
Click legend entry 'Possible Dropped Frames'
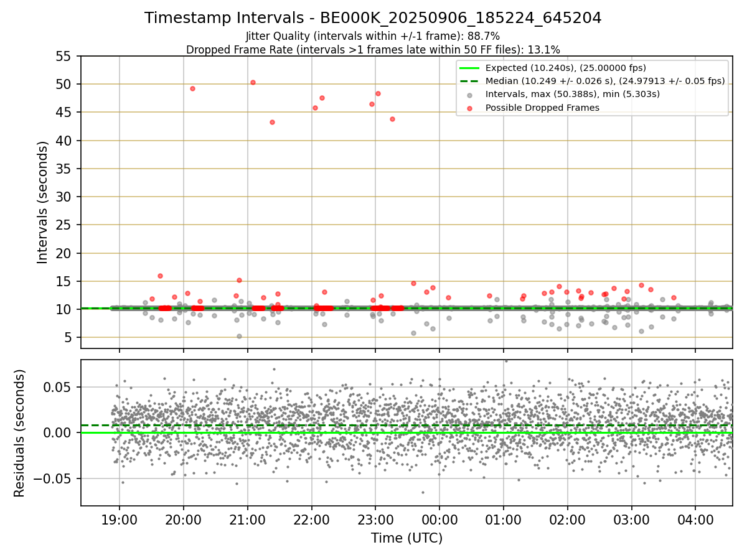coord(542,108)
